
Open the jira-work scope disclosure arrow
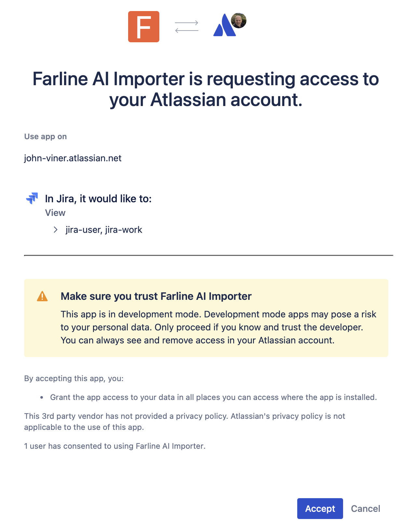tap(55, 230)
